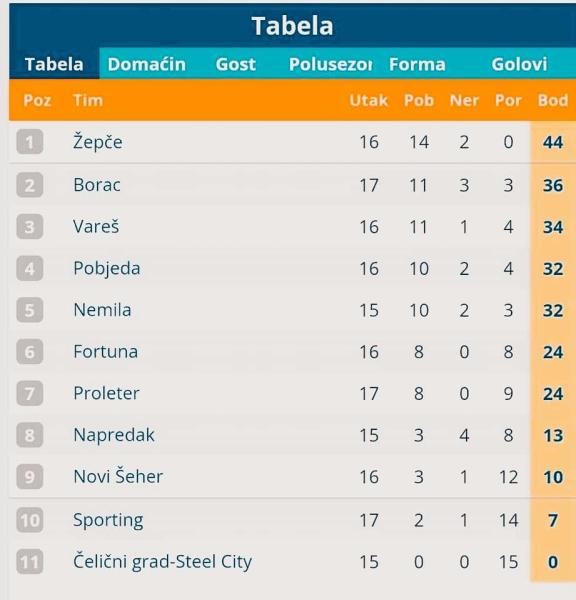Open the Gost tab
The height and width of the screenshot is (600, 576).
pyautogui.click(x=235, y=64)
